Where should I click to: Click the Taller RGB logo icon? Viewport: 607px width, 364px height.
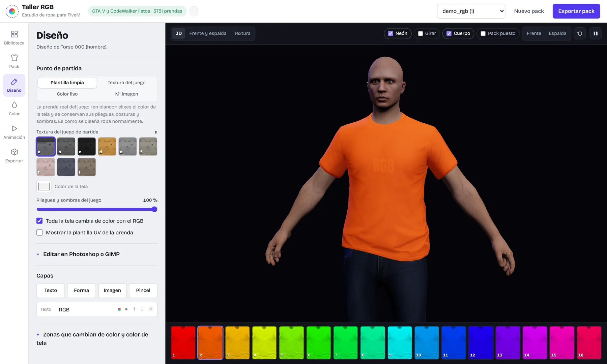click(12, 11)
